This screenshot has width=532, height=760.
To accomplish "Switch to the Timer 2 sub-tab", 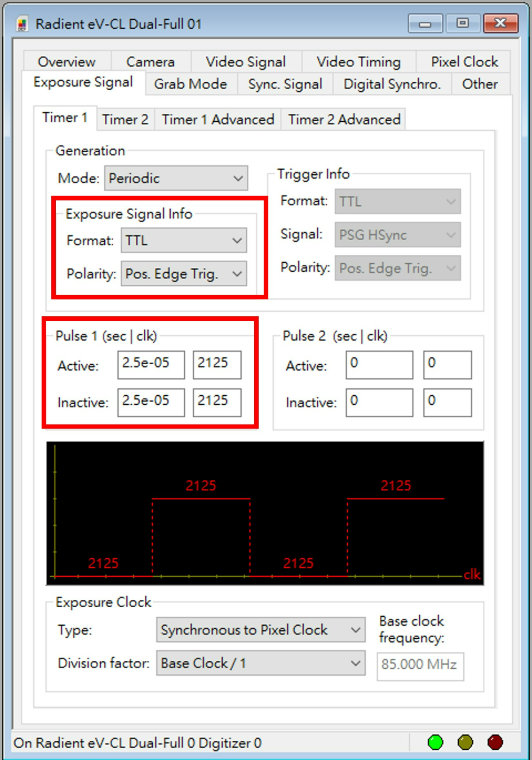I will tap(125, 120).
